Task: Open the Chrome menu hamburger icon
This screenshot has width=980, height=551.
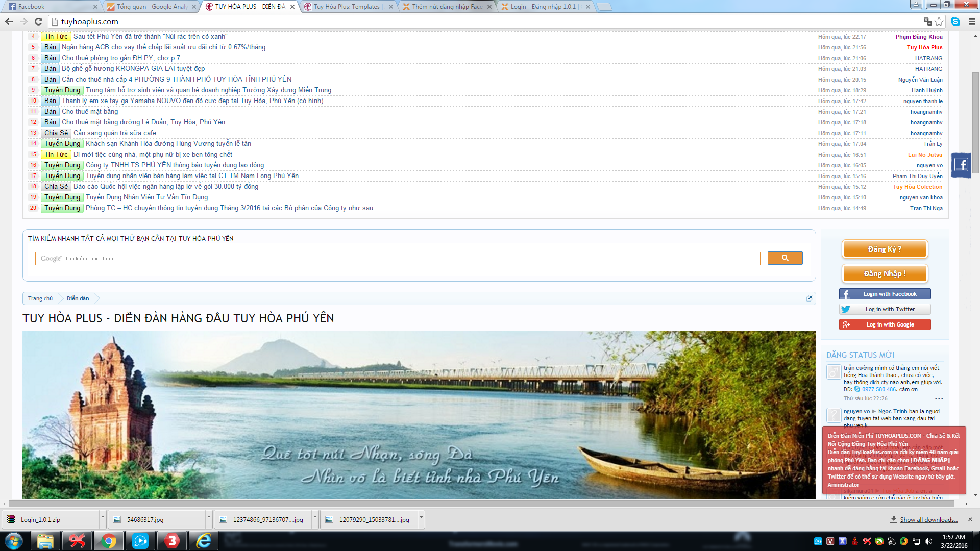Action: click(972, 21)
